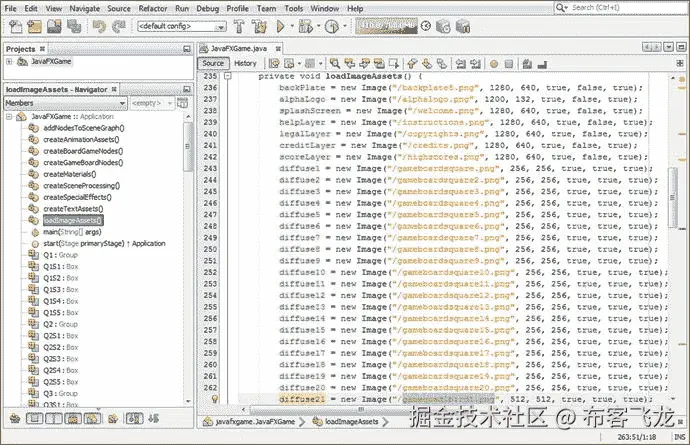Viewport: 690px width, 445px height.
Task: Click the clock icon beside the memory bar
Action: pyautogui.click(x=426, y=26)
